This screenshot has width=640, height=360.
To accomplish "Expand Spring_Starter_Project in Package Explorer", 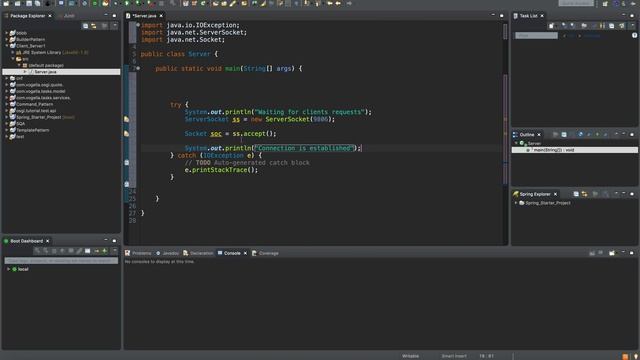I will pos(7,117).
